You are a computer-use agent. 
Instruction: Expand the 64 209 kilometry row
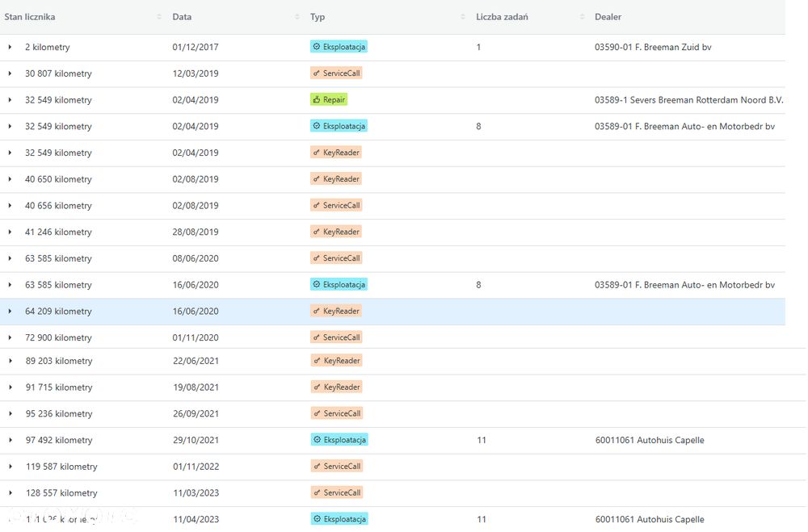click(10, 311)
